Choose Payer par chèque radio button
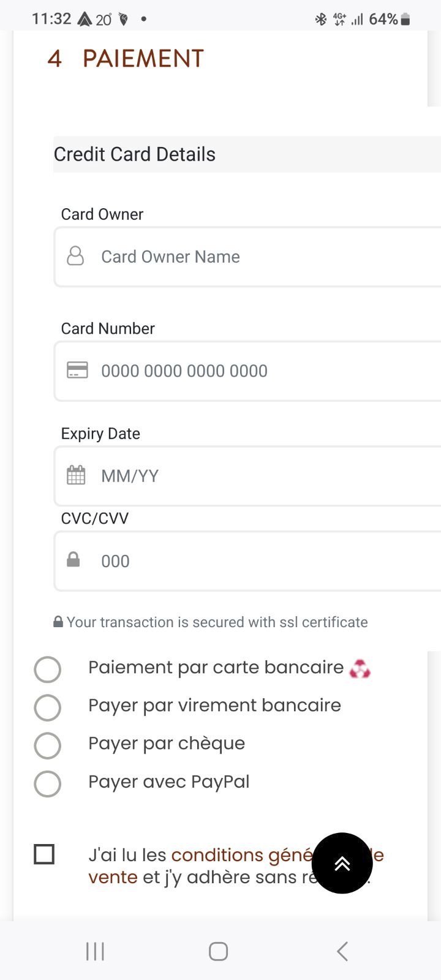The image size is (441, 980). point(48,745)
